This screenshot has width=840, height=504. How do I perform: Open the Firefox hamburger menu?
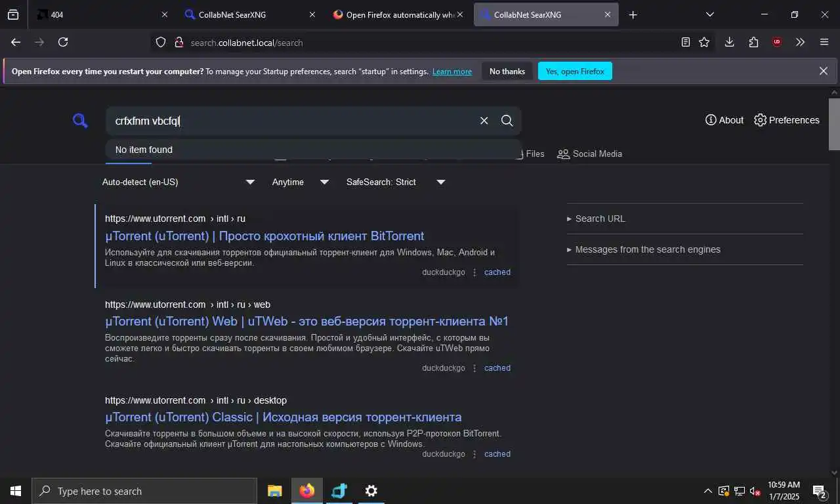[x=824, y=42]
